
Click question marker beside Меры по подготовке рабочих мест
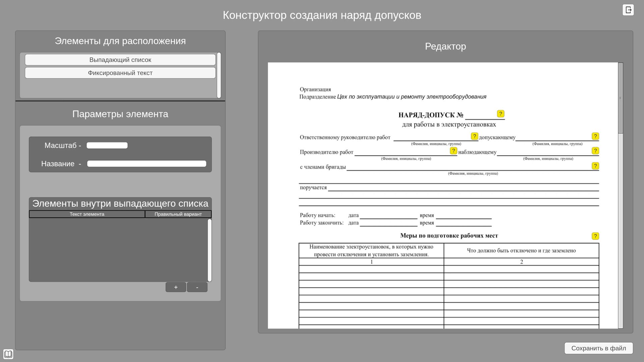coord(595,236)
